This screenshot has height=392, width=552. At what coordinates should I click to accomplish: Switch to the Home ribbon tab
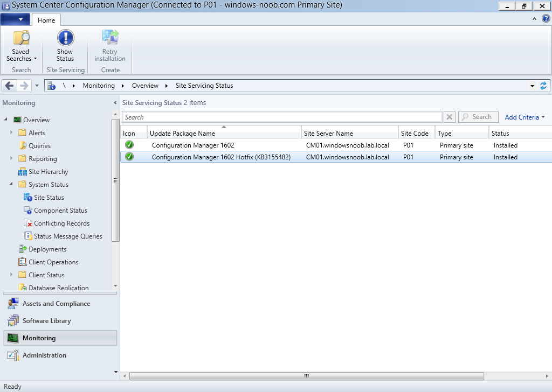[46, 20]
